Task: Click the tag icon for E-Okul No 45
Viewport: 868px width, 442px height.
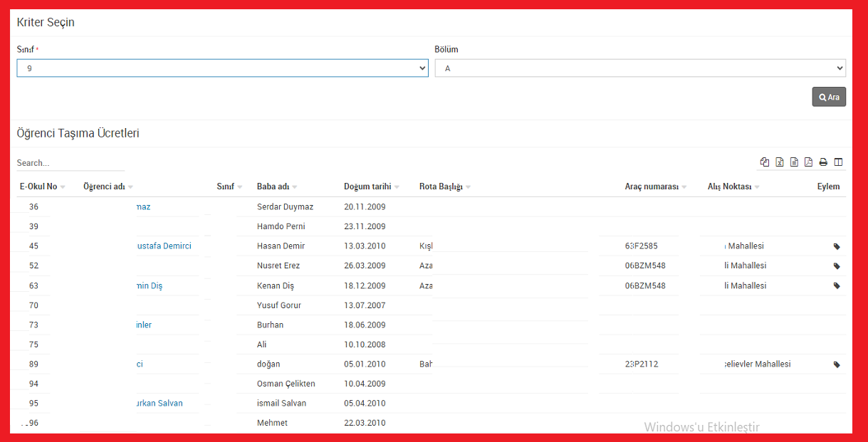Action: point(837,246)
